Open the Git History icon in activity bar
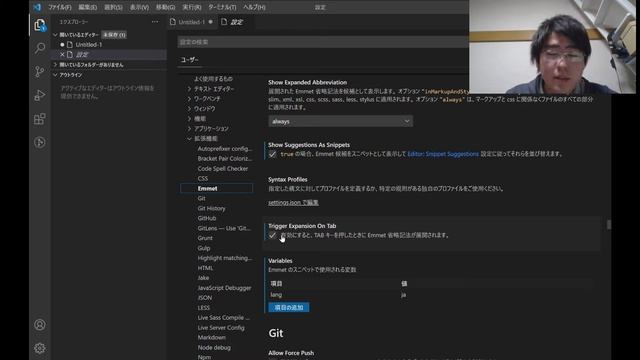The height and width of the screenshot is (360, 640). [x=40, y=142]
